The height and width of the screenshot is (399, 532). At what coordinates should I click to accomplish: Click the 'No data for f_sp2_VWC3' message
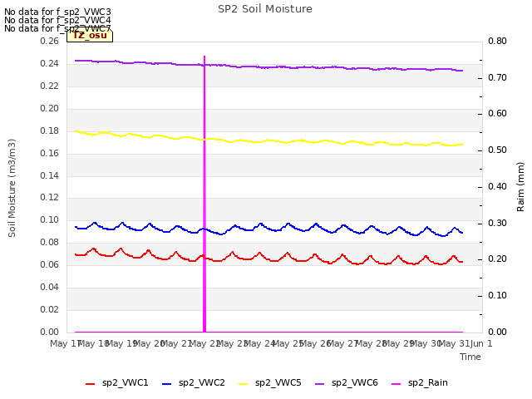(x=57, y=12)
